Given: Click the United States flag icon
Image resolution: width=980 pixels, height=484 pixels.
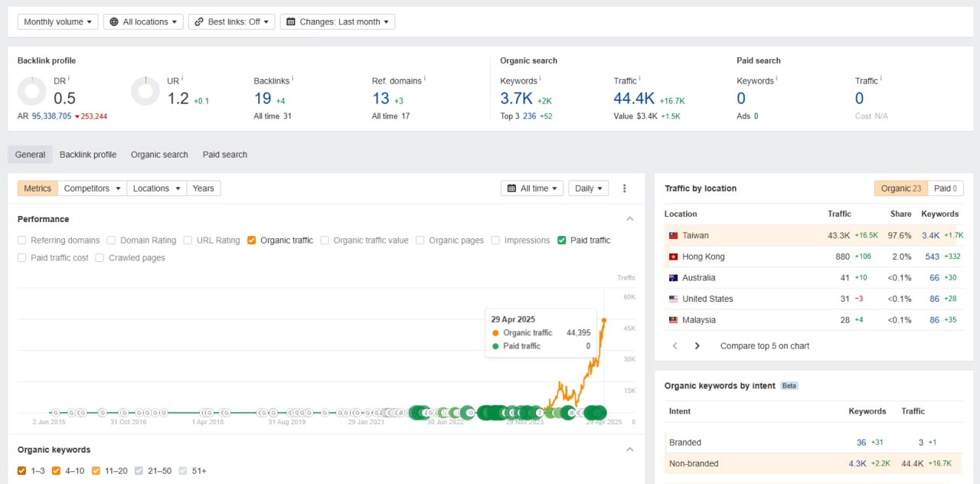Looking at the screenshot, I should tap(673, 299).
